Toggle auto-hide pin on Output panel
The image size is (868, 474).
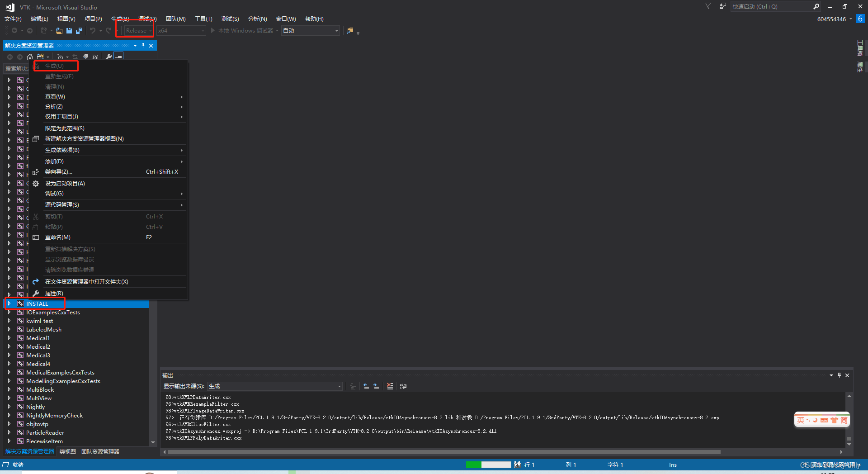(839, 375)
